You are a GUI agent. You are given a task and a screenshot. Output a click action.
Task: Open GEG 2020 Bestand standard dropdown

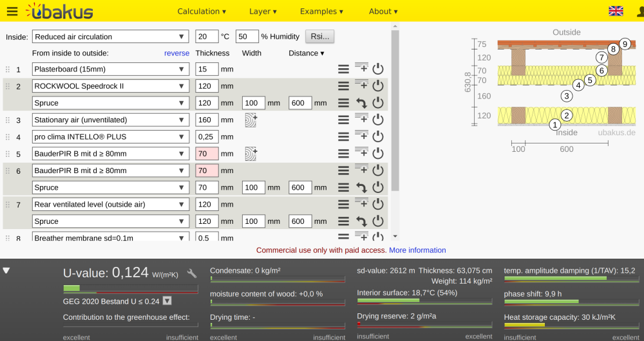click(167, 300)
